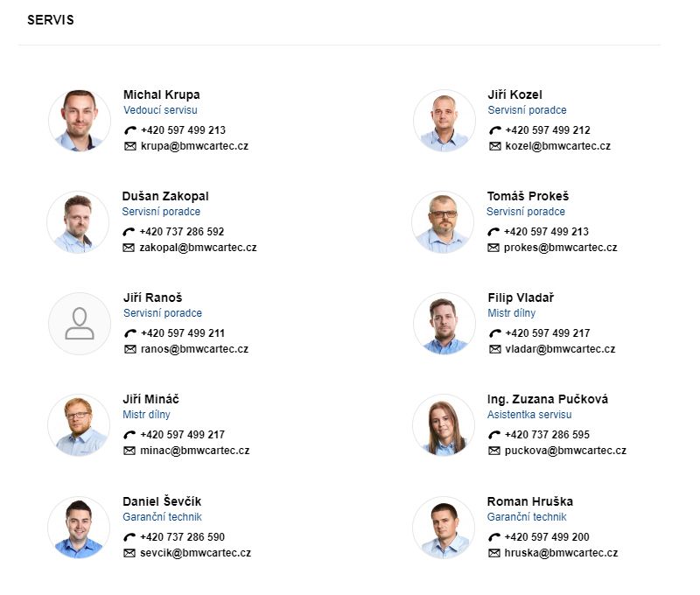Open Michal Krupa's profile photo

point(80,120)
